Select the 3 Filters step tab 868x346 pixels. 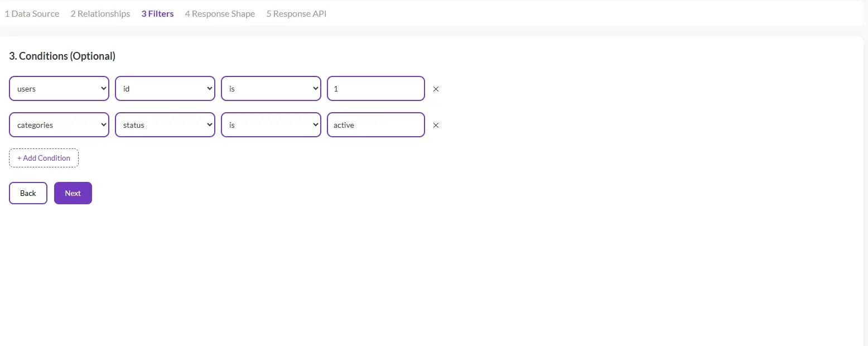pos(157,14)
